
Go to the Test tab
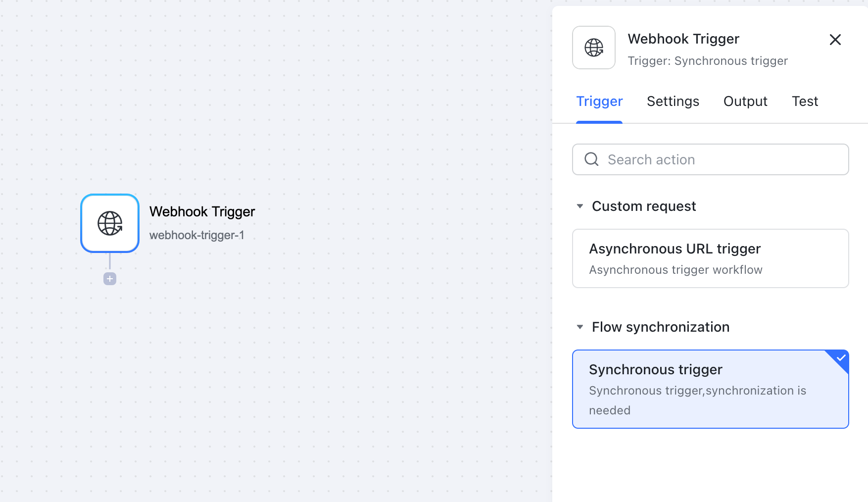pos(805,101)
